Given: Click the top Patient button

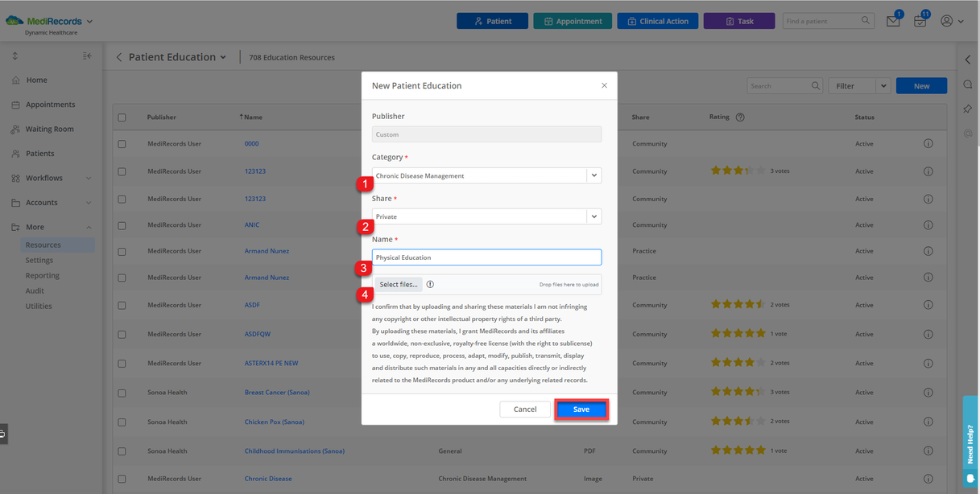Looking at the screenshot, I should 492,21.
